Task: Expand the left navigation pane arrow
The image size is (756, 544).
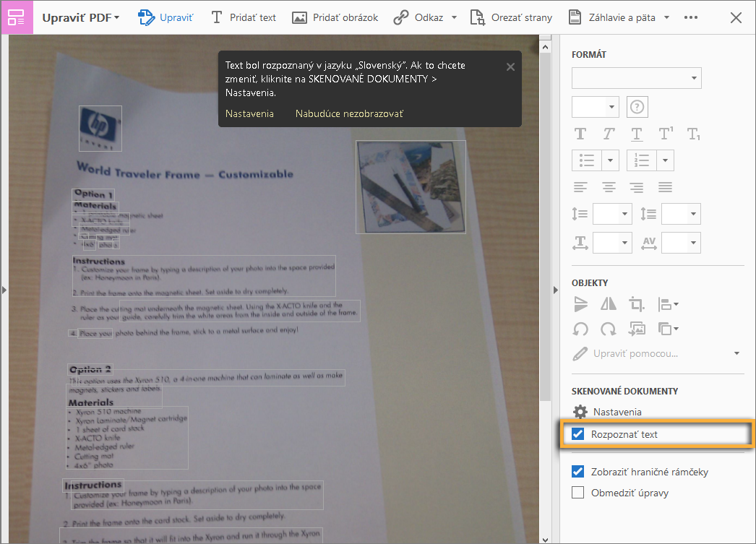Action: point(4,290)
